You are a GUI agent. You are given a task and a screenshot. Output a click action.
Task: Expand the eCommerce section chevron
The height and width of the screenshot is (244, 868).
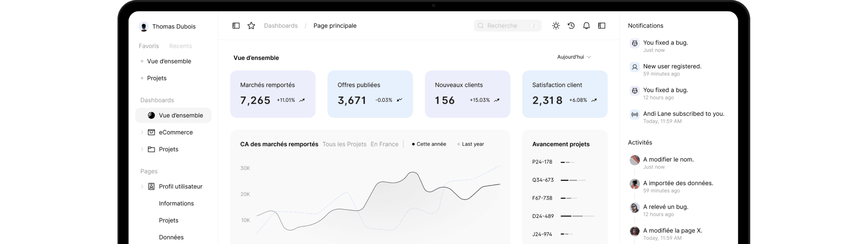(142, 133)
